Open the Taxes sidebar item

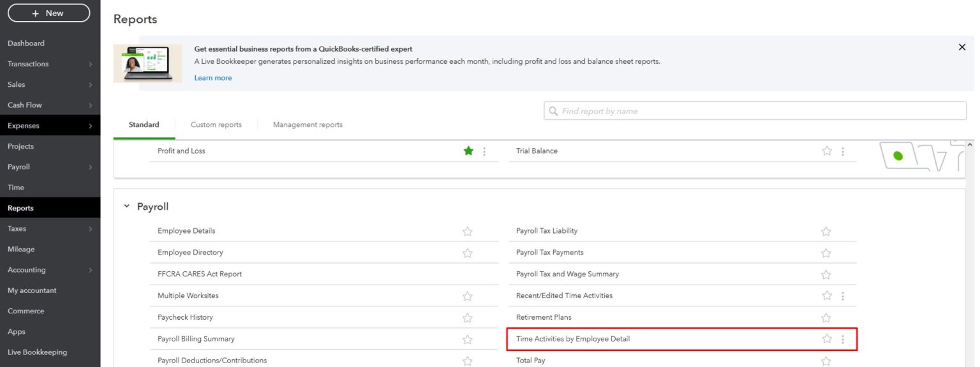pyautogui.click(x=17, y=228)
